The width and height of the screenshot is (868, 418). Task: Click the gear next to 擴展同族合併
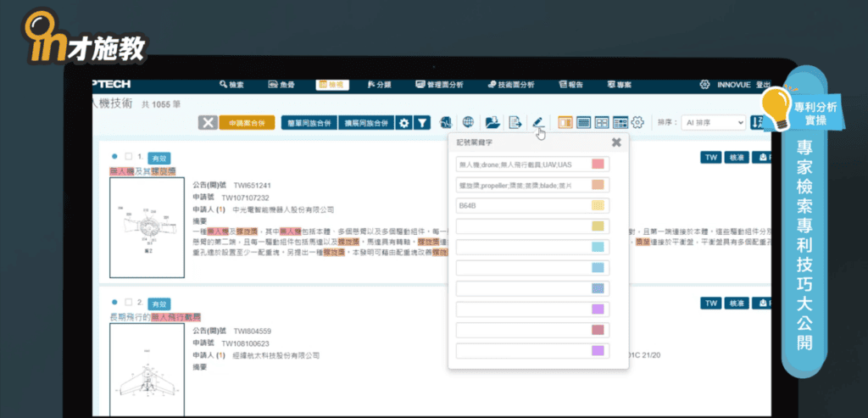(x=404, y=123)
